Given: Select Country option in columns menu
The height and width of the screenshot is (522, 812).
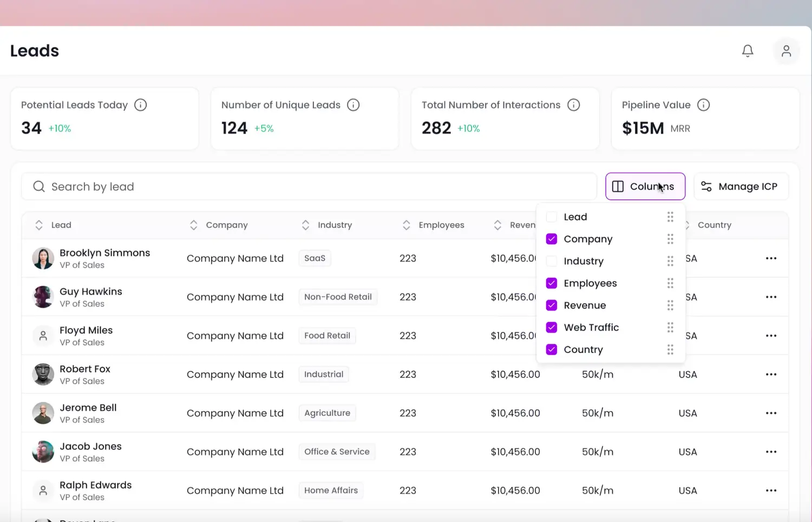Looking at the screenshot, I should [583, 350].
